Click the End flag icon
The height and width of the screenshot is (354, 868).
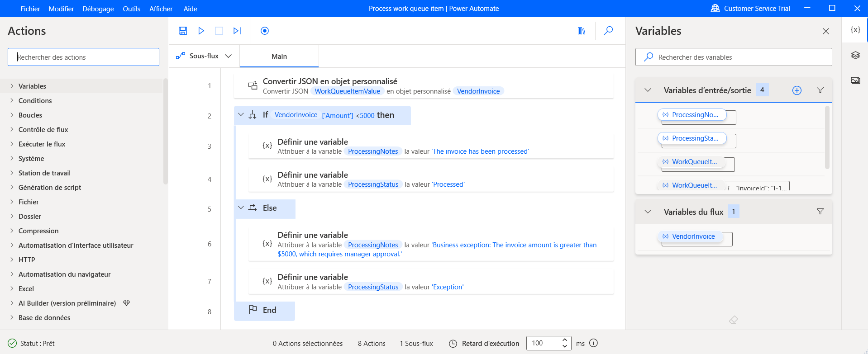click(253, 310)
